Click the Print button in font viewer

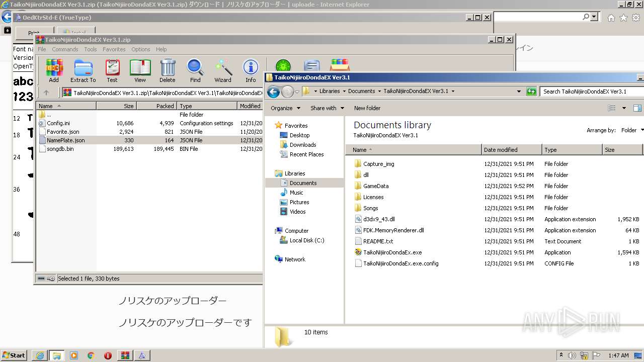[34, 33]
